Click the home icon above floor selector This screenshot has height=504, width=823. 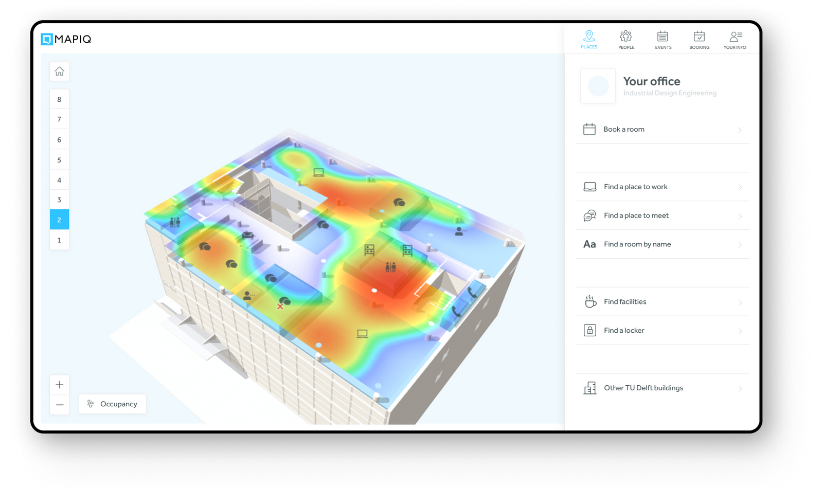click(59, 71)
